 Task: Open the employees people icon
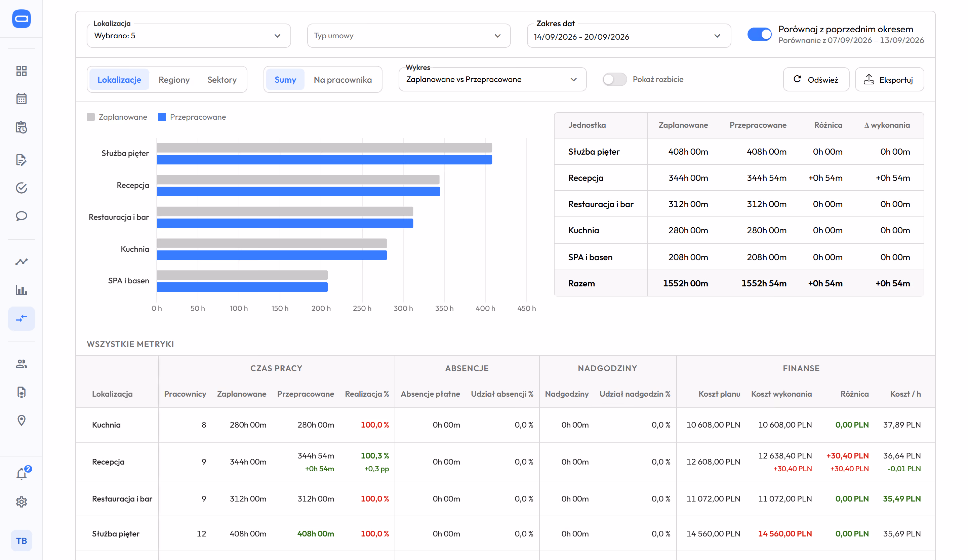[22, 364]
